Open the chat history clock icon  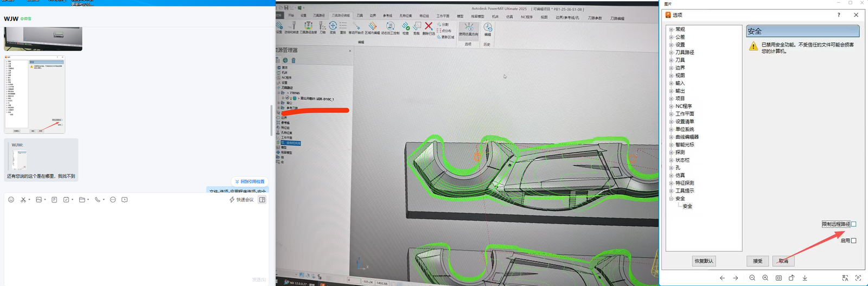(125, 200)
